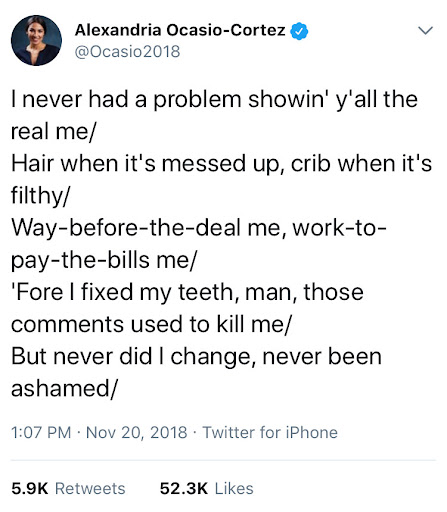447x512 pixels.
Task: Click the 1:07 PM timestamp
Action: [x=41, y=432]
